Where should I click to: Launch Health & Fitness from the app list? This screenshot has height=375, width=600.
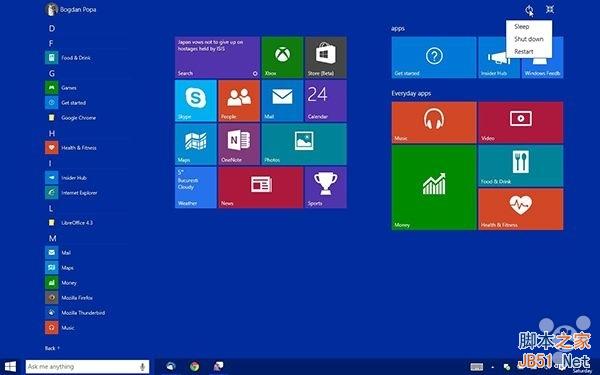coord(71,147)
